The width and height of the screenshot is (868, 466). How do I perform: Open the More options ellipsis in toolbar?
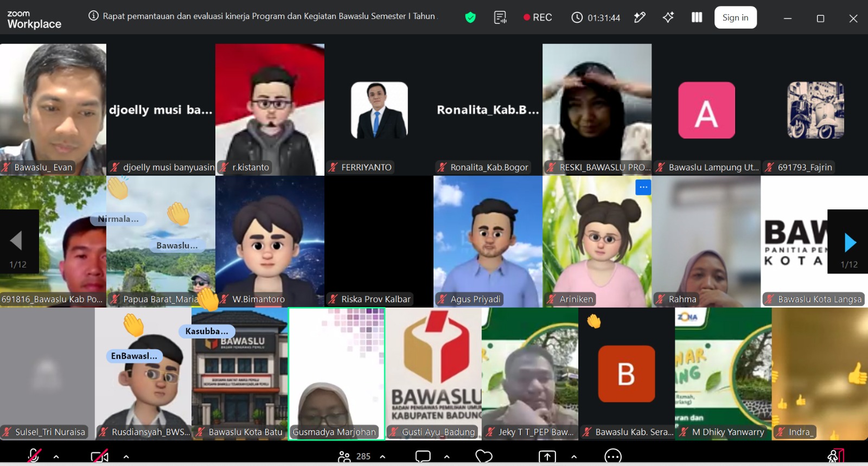point(613,456)
